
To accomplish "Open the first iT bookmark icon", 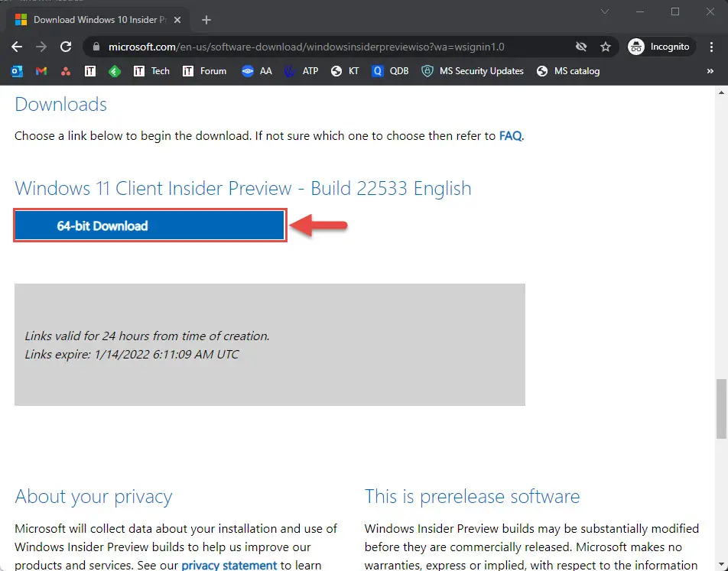I will coord(90,71).
